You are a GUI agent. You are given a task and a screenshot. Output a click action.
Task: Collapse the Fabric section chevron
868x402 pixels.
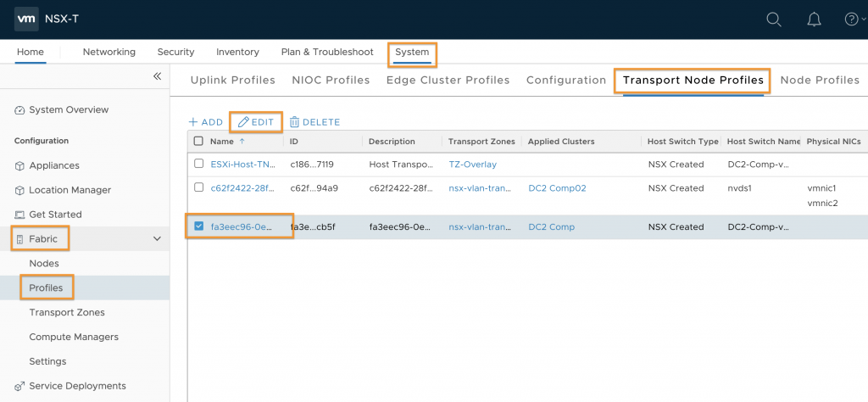tap(157, 239)
